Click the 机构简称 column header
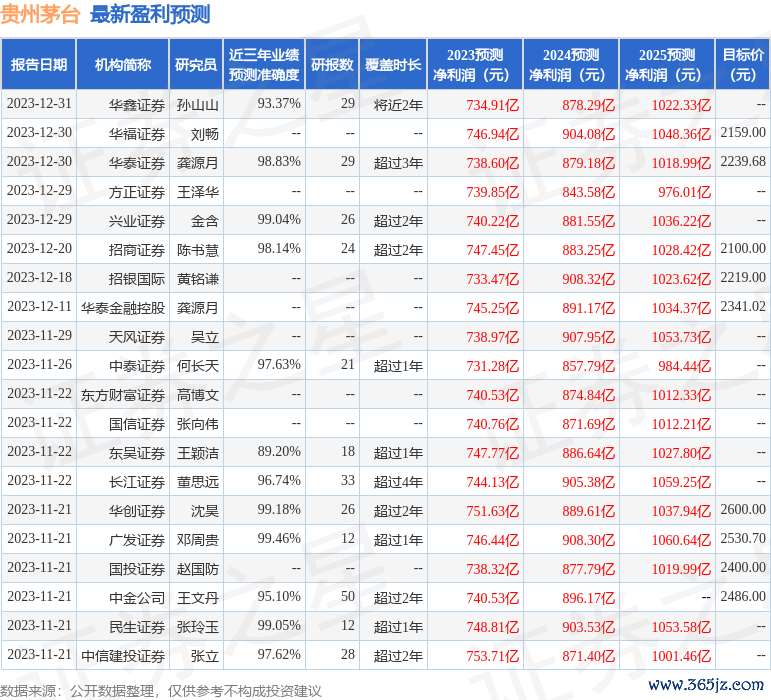 [x=123, y=64]
